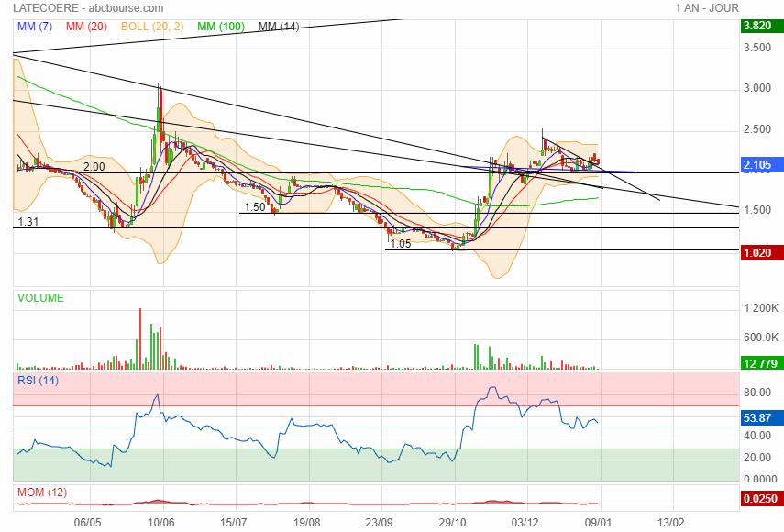The image size is (784, 532).
Task: Click the 3.500 price axis label
Action: tap(757, 48)
